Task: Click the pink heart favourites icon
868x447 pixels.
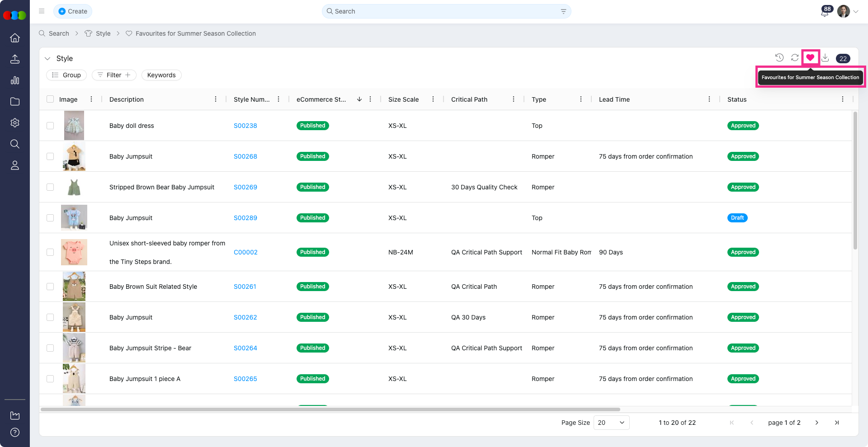Action: coord(810,57)
